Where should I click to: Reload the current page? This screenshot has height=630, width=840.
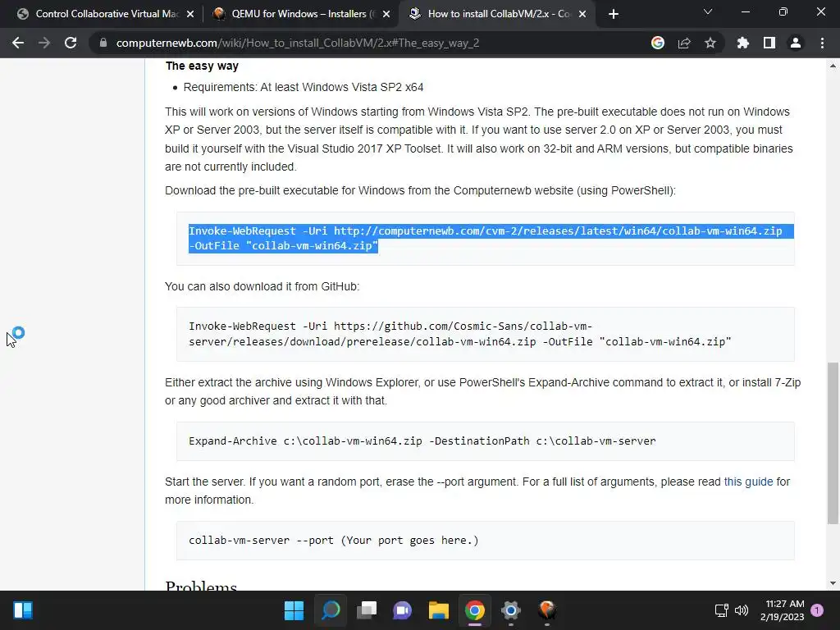pos(71,43)
